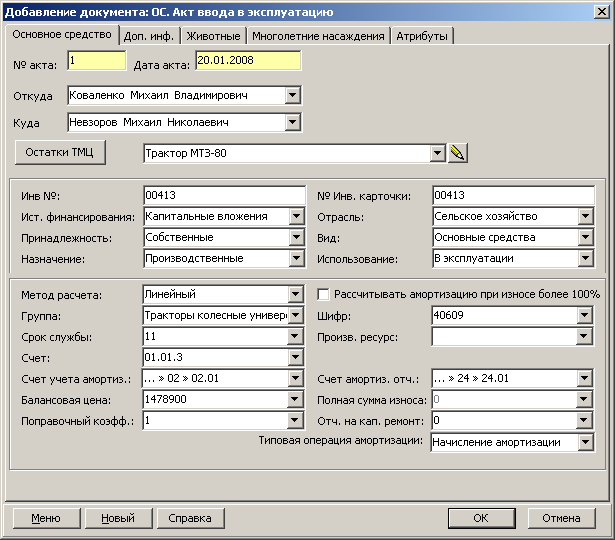Click the Остатки ТМЦ button
The height and width of the screenshot is (540, 615).
click(60, 152)
